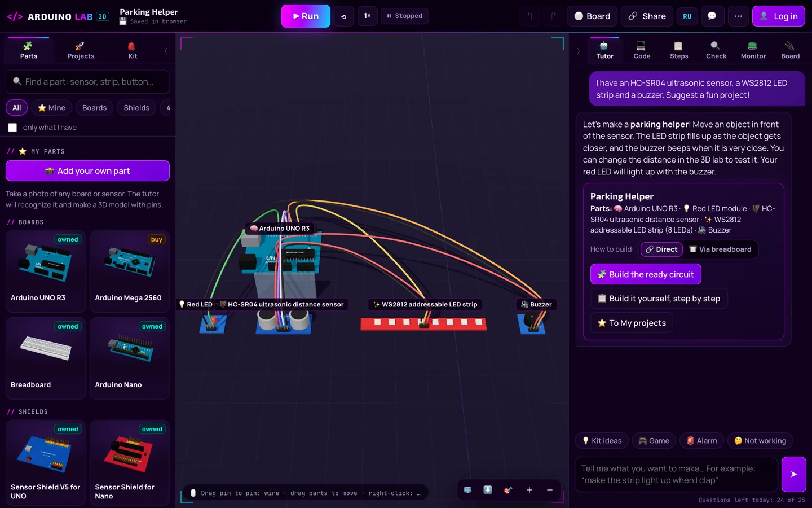Run the Parking Helper simulation
Image resolution: width=812 pixels, height=508 pixels.
pyautogui.click(x=306, y=16)
